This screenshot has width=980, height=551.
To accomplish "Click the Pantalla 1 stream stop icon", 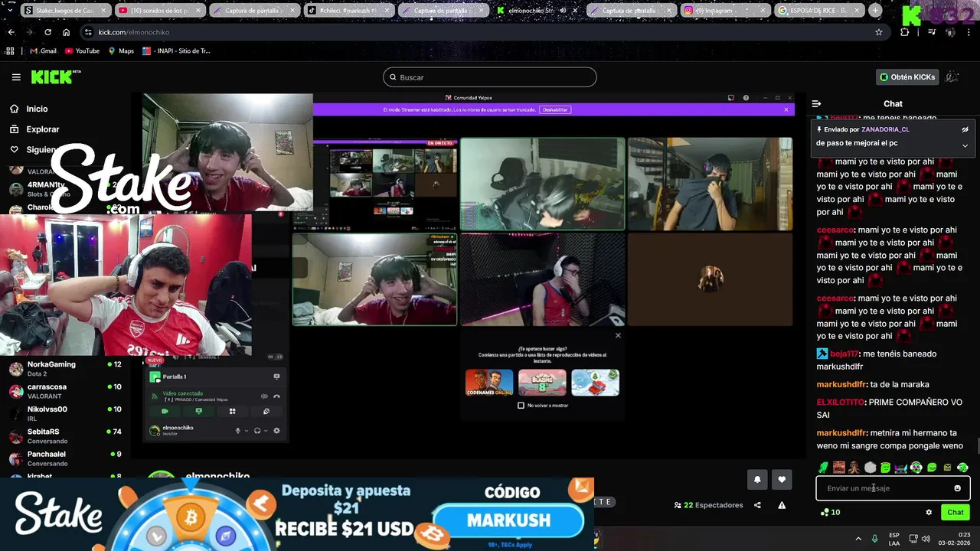I will (x=276, y=377).
